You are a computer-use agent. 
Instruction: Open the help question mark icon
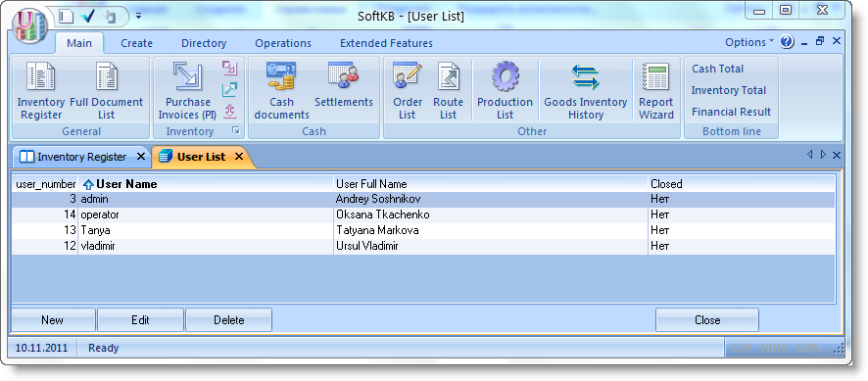pyautogui.click(x=788, y=41)
